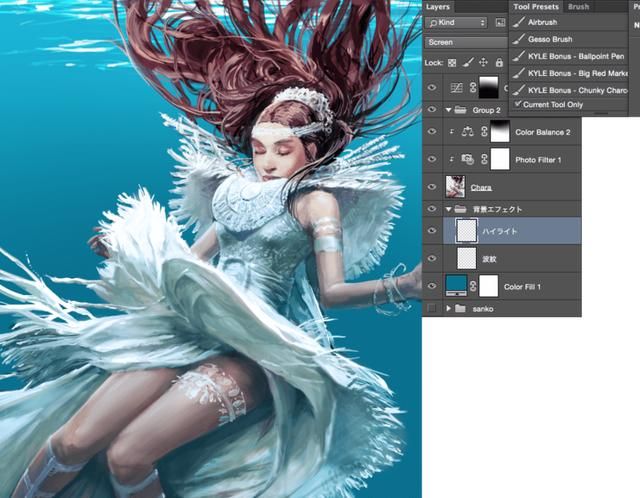The width and height of the screenshot is (640, 498).
Task: Click the Color Fill 1 white mask thumbnail
Action: click(489, 286)
